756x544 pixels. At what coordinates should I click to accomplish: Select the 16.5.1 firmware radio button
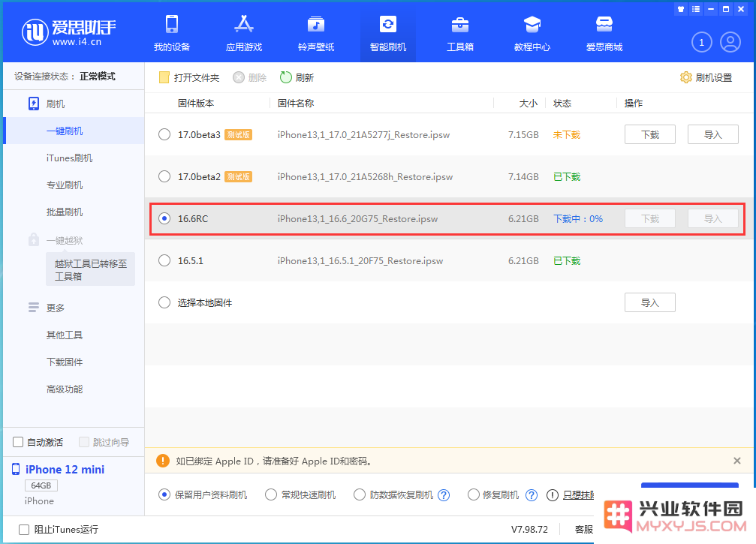click(164, 260)
